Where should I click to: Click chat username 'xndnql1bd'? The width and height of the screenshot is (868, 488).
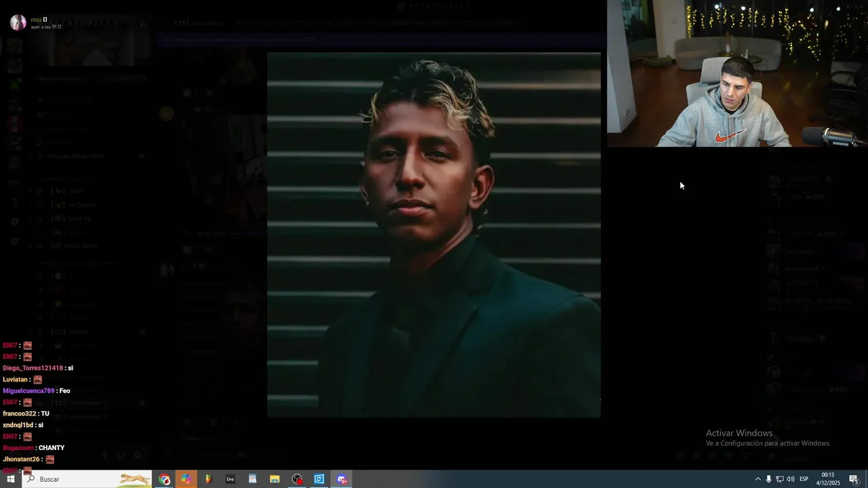click(18, 425)
